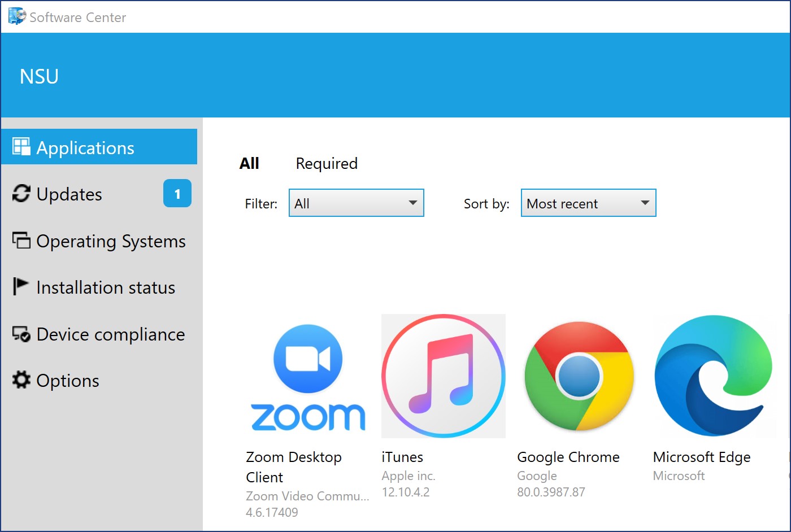791x532 pixels.
Task: Open Options via the gear icon
Action: (x=20, y=380)
